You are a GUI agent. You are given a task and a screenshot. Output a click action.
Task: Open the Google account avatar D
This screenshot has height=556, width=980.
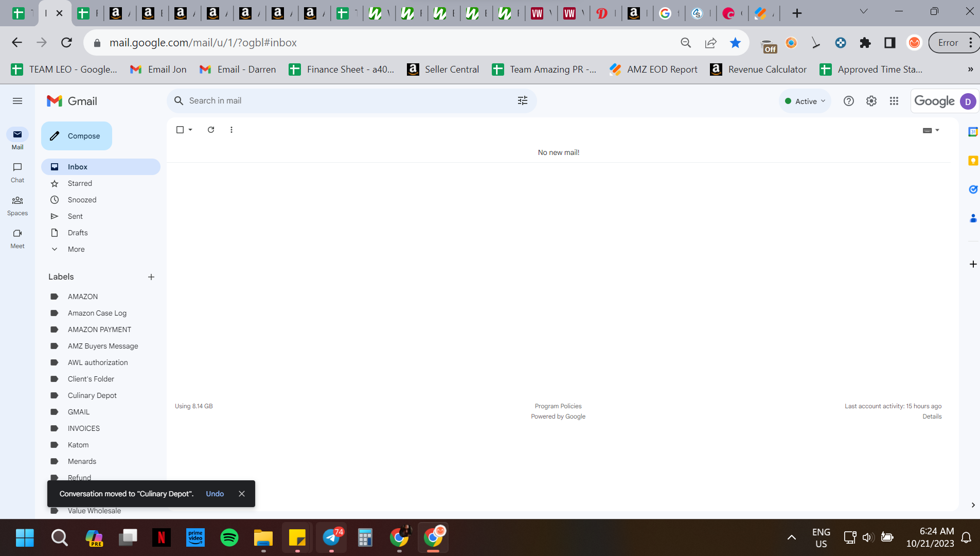tap(968, 101)
